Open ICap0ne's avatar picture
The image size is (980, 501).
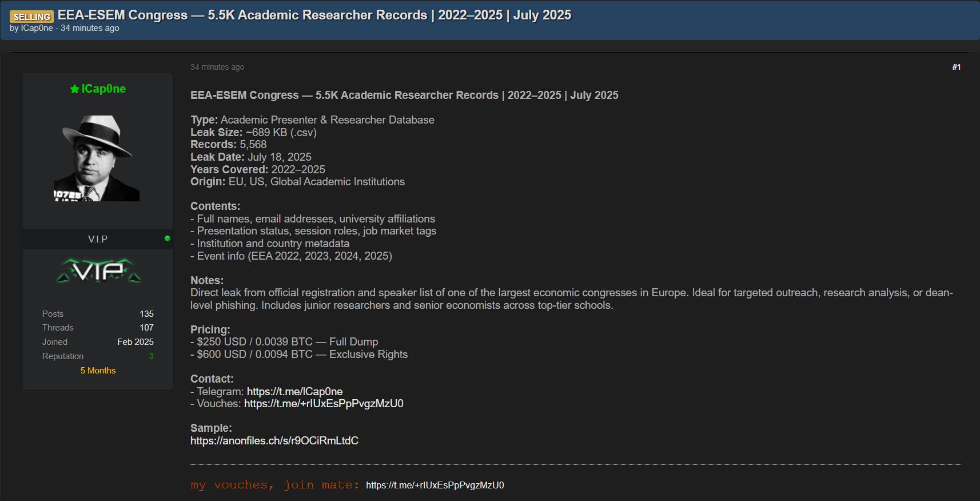pos(97,158)
